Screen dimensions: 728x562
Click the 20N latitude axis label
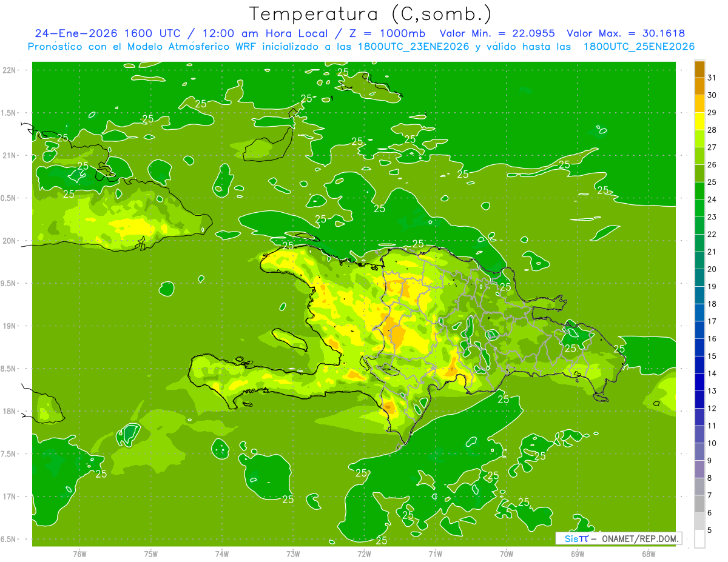pos(10,241)
